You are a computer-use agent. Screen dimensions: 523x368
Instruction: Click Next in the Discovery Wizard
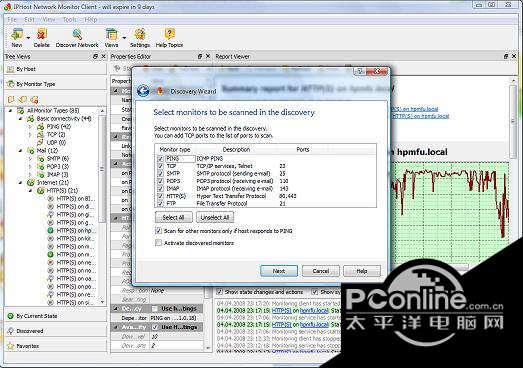pos(279,271)
